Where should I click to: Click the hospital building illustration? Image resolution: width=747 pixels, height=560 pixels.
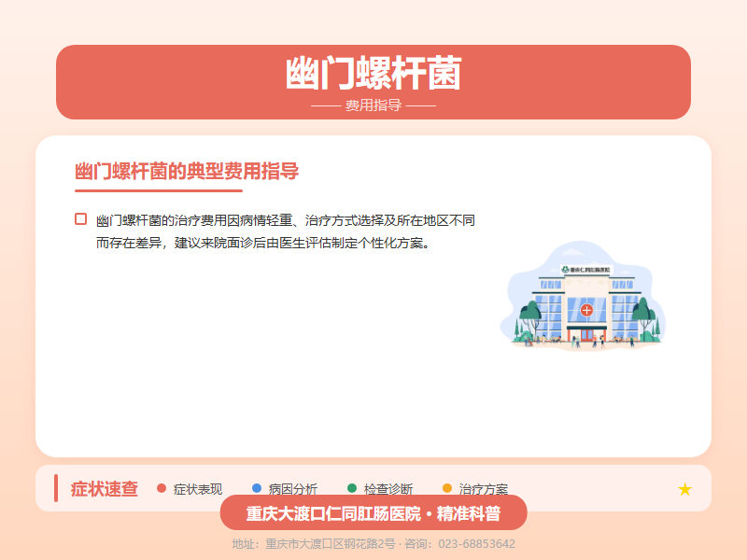pos(583,296)
